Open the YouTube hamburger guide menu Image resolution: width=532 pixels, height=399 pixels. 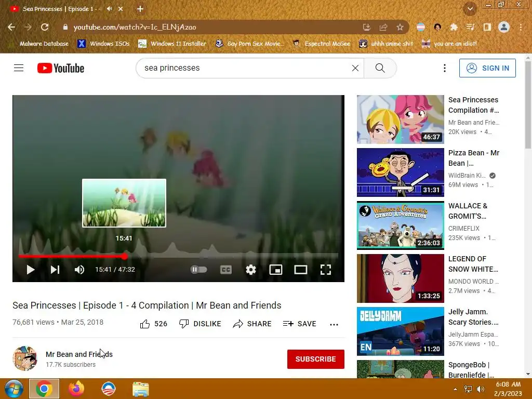pos(19,68)
